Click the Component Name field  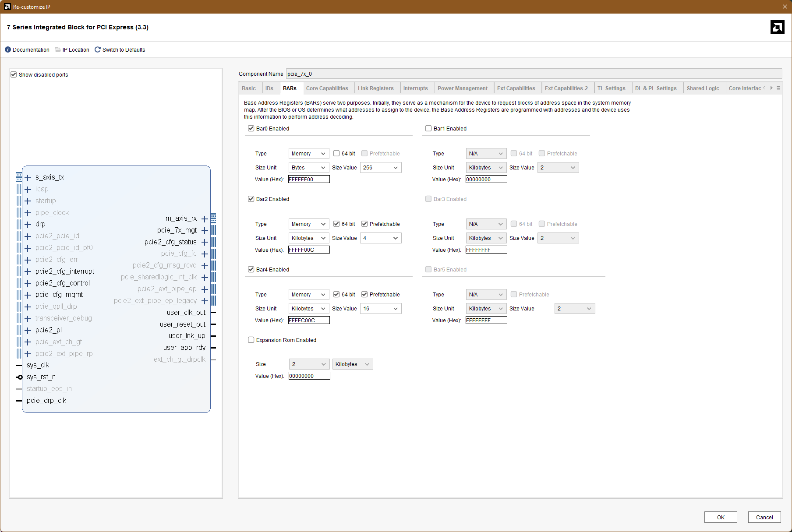[534, 74]
